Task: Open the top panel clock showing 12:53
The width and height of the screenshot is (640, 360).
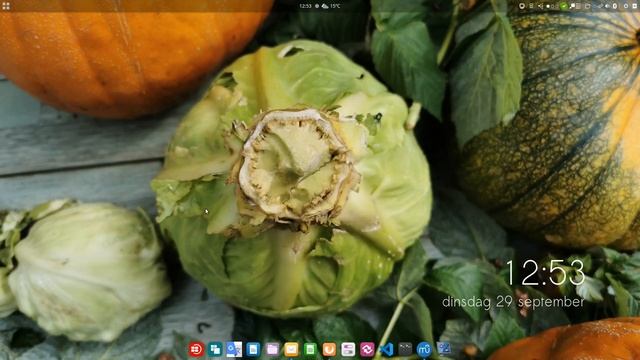Action: coord(305,6)
